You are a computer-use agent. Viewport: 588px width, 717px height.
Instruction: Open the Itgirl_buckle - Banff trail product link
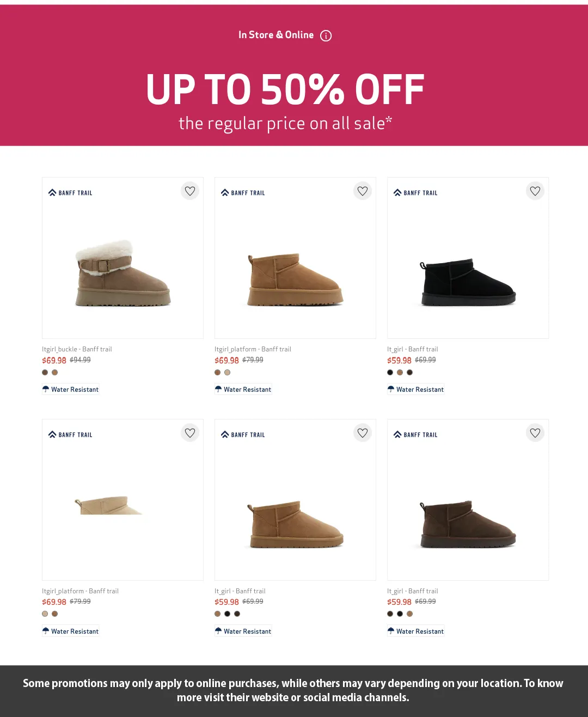77,349
